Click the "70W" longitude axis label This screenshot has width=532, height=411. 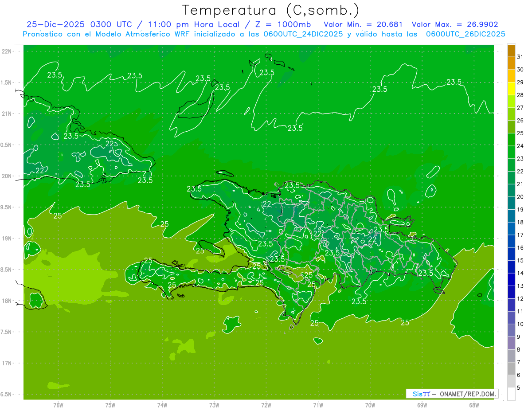[370, 405]
